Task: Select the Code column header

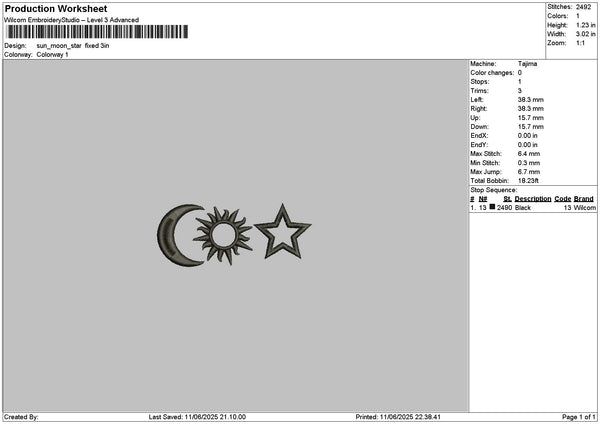Action: (562, 199)
